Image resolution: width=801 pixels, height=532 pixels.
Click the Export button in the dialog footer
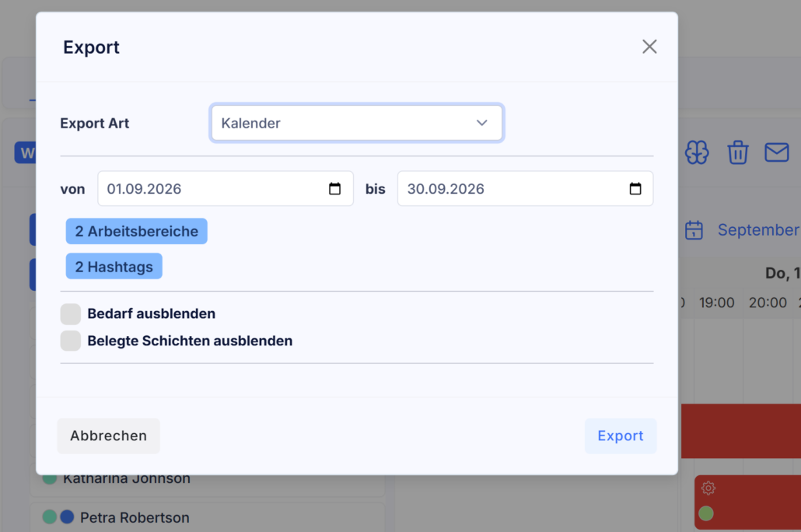point(621,436)
